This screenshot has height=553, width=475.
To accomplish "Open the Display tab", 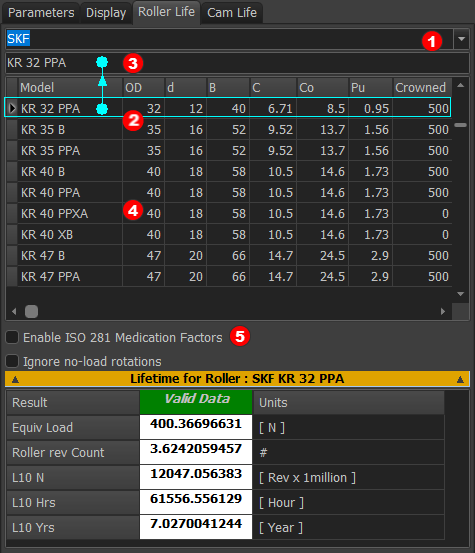I will pos(106,13).
